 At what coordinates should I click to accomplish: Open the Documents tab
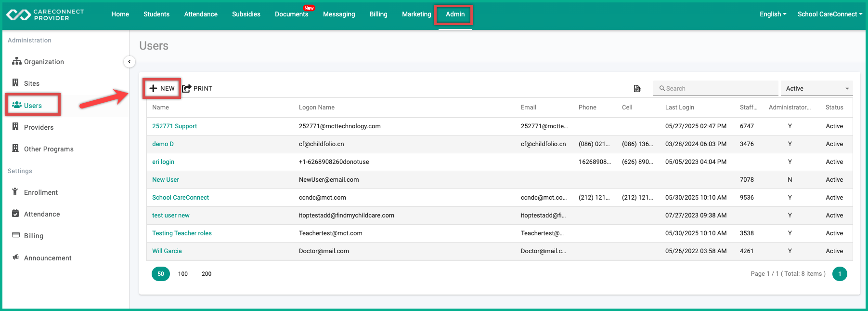[291, 14]
